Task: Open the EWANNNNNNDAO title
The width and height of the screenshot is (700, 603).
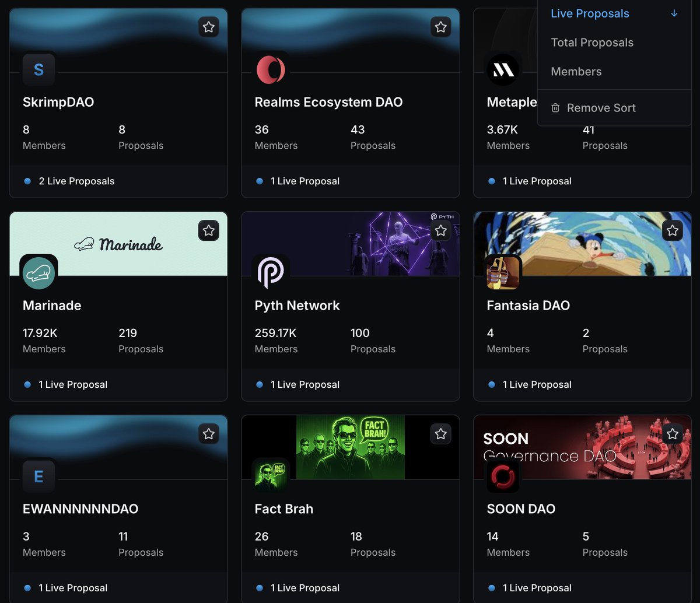Action: [x=80, y=509]
